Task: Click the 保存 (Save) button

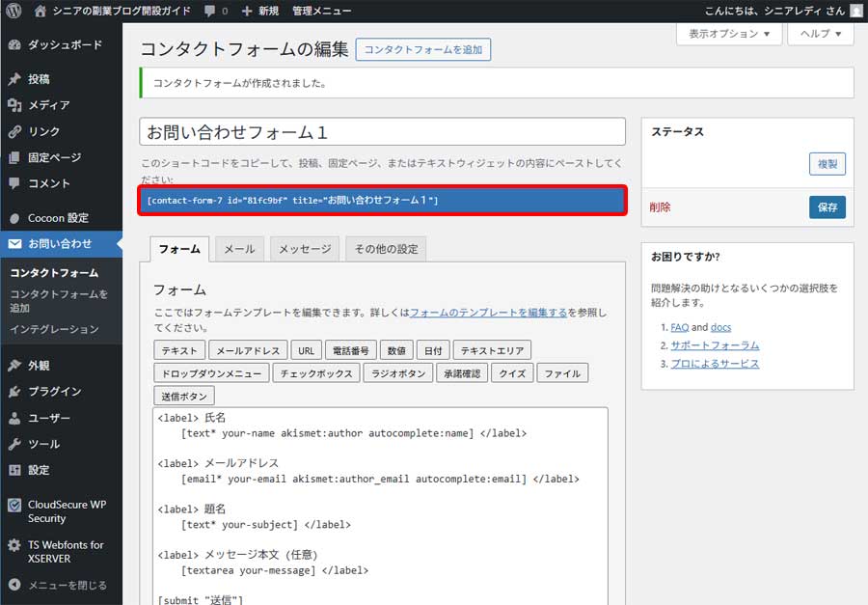Action: click(x=827, y=206)
